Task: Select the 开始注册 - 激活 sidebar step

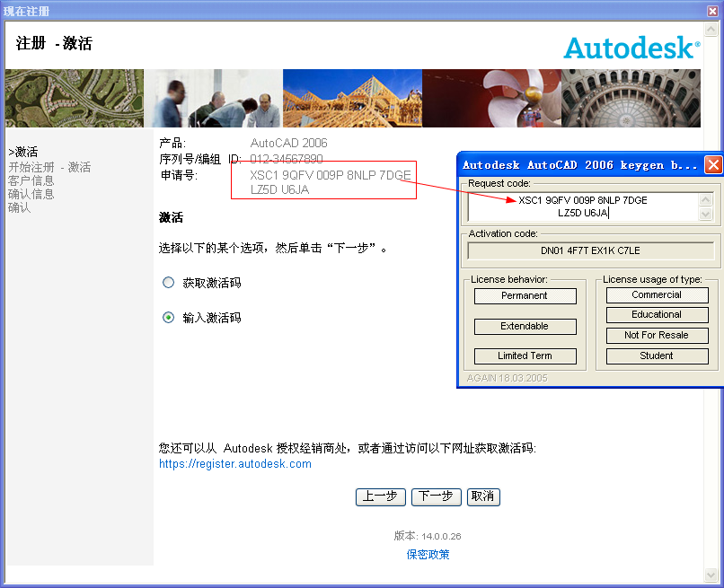Action: pos(49,167)
